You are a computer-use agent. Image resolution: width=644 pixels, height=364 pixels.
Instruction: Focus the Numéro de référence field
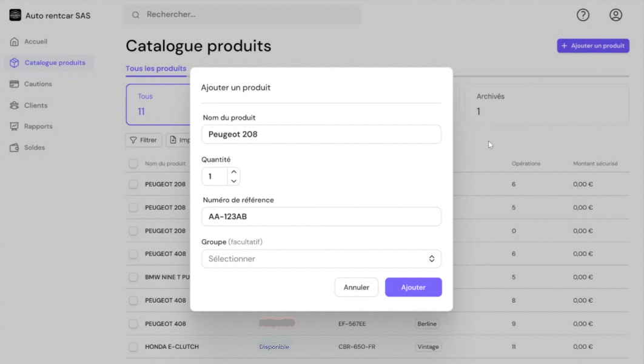tap(321, 217)
